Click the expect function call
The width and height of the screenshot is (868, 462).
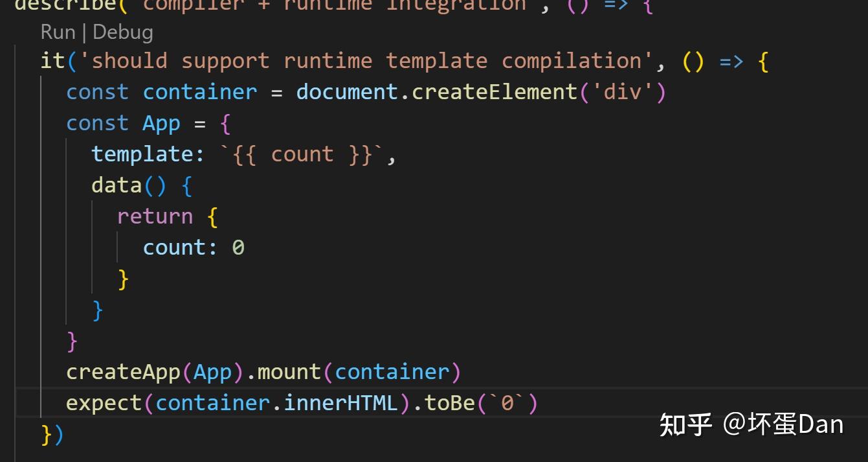[104, 402]
